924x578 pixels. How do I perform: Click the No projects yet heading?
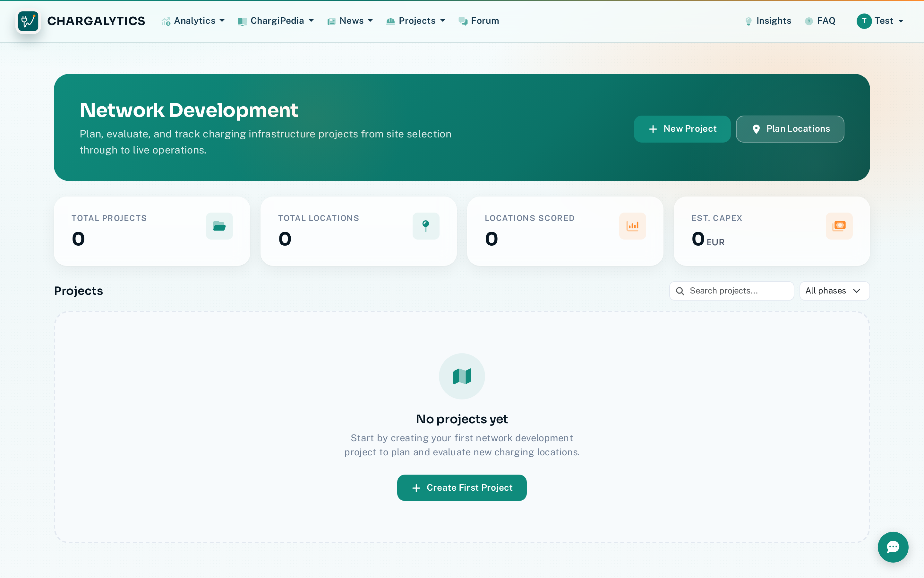pyautogui.click(x=462, y=419)
